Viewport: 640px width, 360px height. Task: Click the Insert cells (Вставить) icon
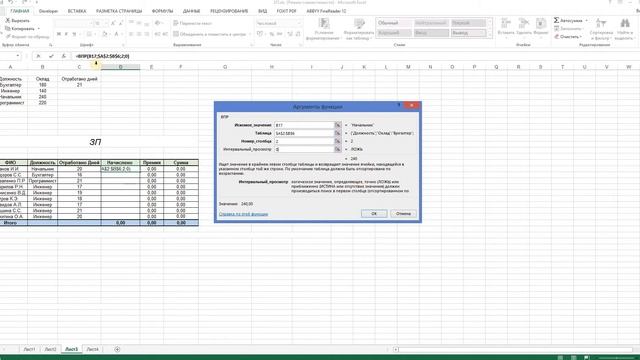[506, 24]
